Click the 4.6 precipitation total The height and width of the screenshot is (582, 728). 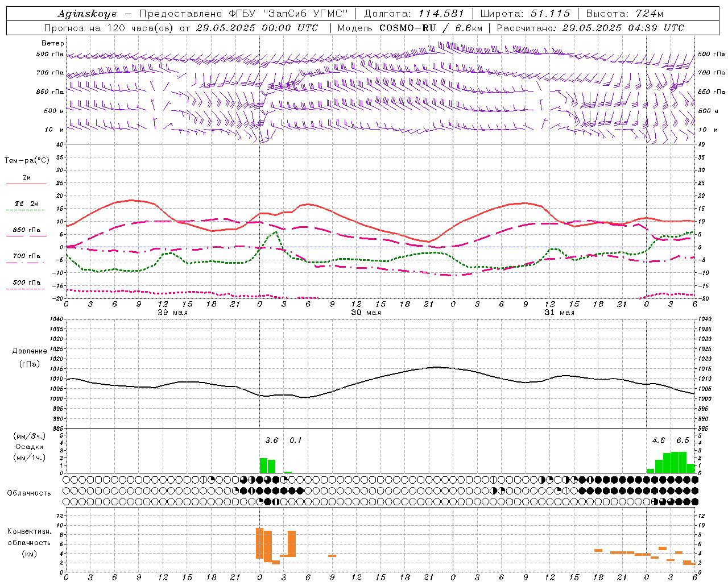[659, 440]
